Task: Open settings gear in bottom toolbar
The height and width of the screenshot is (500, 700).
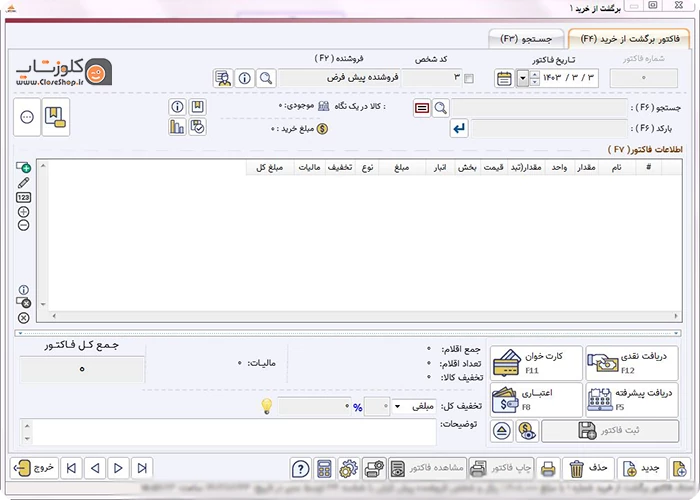Action: [349, 469]
